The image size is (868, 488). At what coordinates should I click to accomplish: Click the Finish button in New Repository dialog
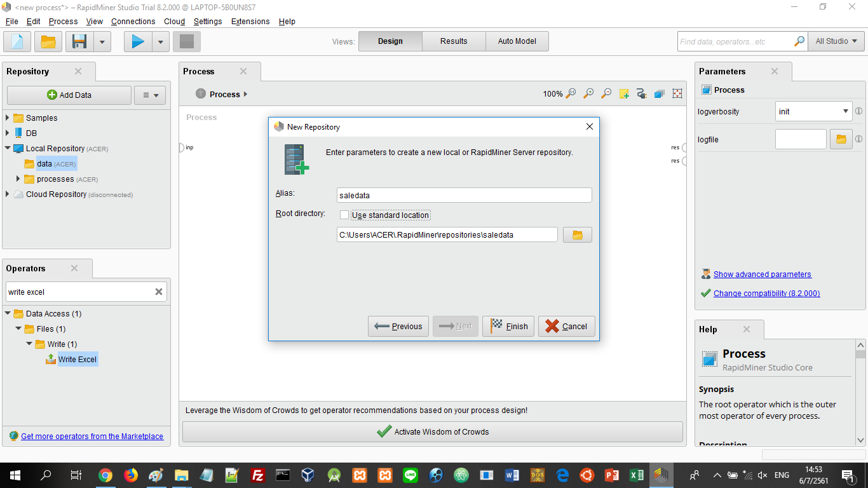[x=508, y=326]
